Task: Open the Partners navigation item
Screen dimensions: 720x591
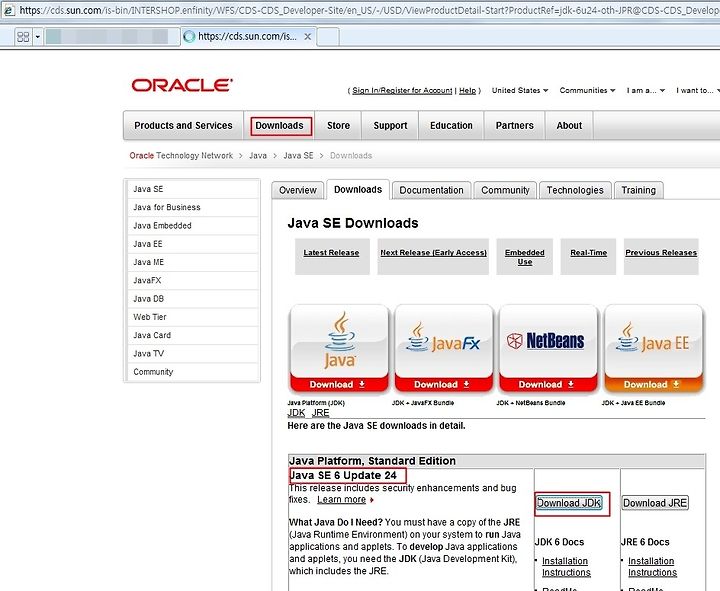Action: 514,125
